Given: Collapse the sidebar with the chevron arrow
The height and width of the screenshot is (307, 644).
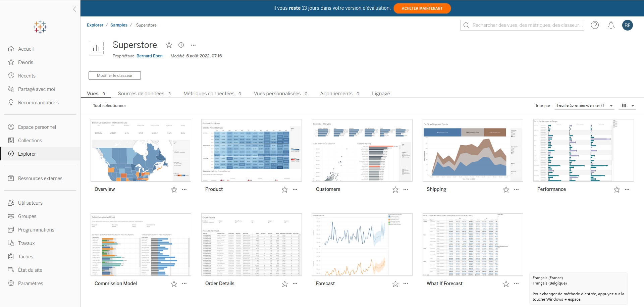Looking at the screenshot, I should [x=75, y=9].
